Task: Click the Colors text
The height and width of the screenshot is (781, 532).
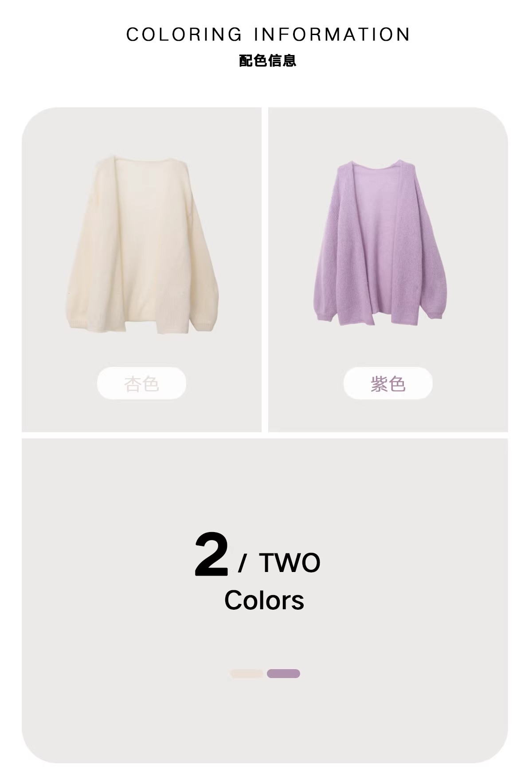Action: point(264,600)
